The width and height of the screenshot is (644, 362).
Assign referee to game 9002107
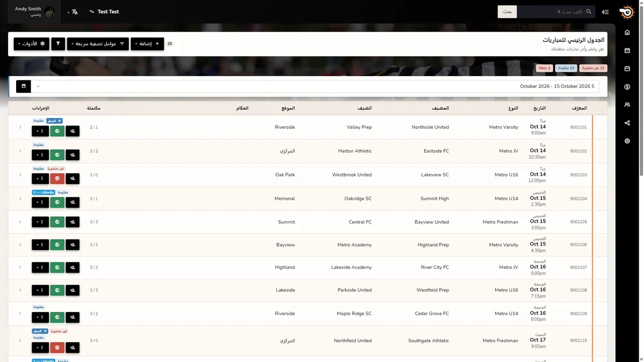click(x=72, y=267)
